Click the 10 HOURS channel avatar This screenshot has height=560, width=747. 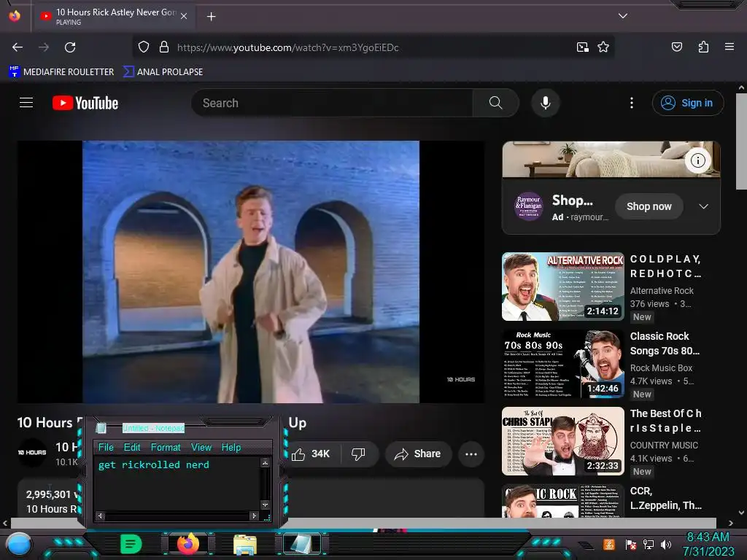(32, 452)
